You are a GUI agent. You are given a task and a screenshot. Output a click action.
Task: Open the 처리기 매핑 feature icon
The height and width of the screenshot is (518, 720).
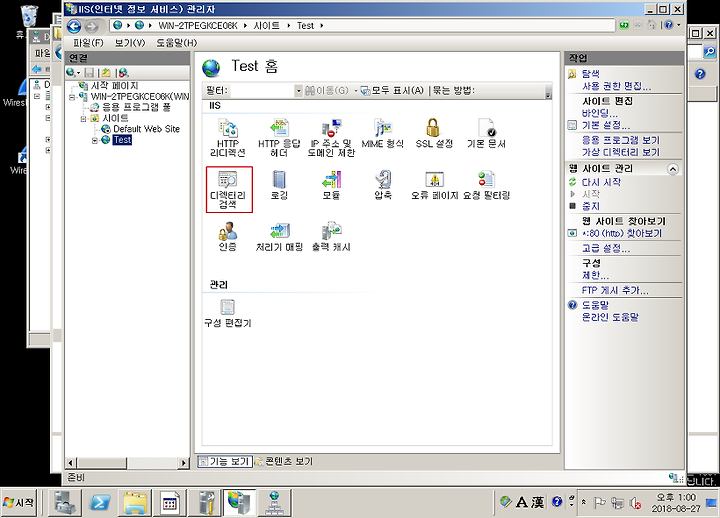pos(279,236)
